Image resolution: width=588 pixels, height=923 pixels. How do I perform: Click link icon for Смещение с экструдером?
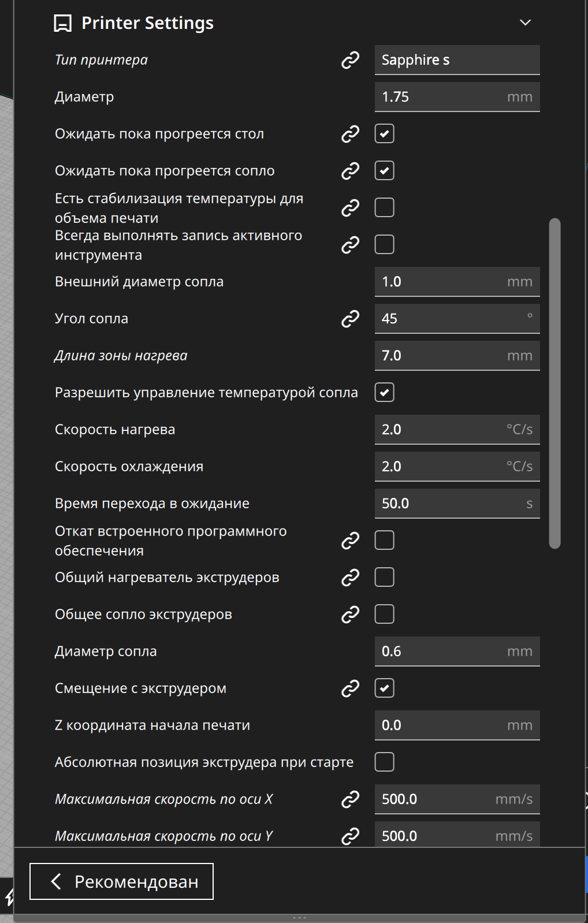click(350, 688)
